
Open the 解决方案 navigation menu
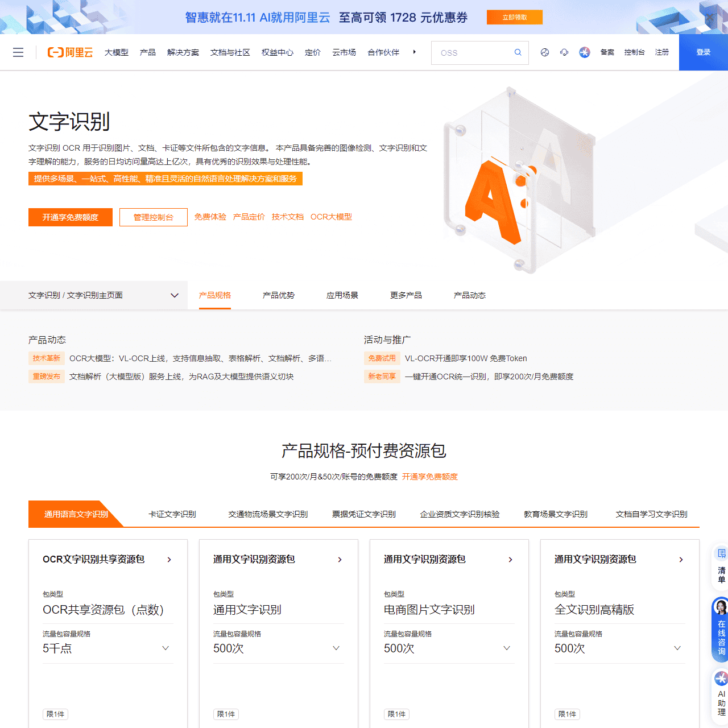[183, 52]
